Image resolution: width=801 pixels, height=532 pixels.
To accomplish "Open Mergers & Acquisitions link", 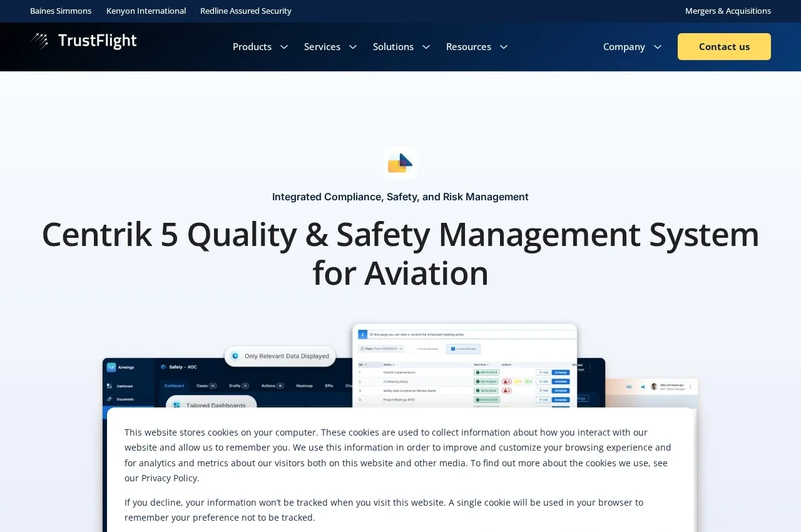I will coord(728,11).
